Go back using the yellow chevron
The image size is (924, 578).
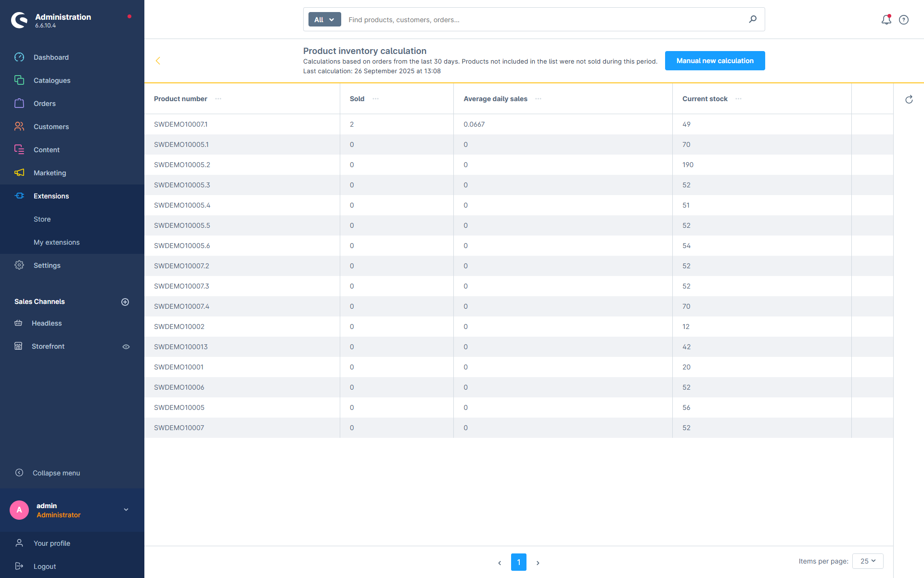click(158, 61)
